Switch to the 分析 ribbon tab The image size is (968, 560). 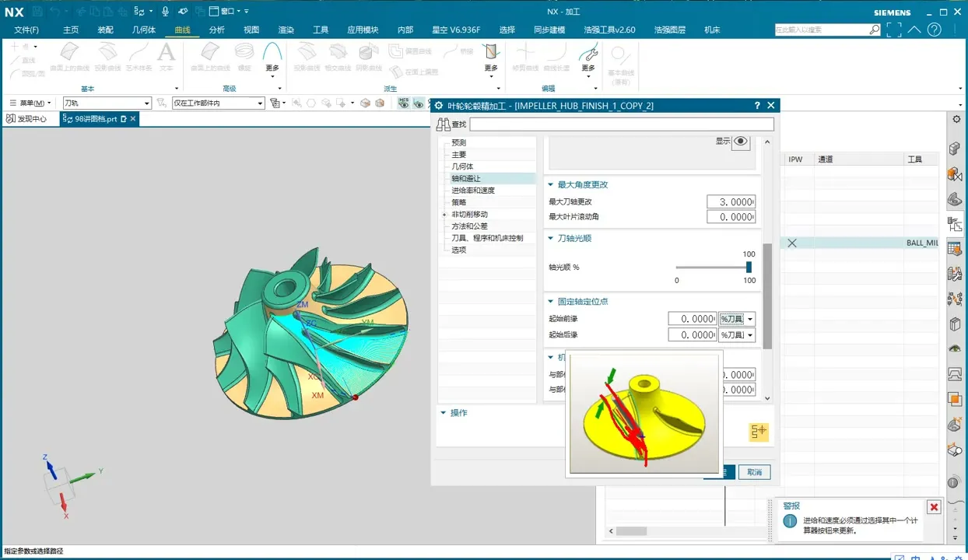(217, 30)
